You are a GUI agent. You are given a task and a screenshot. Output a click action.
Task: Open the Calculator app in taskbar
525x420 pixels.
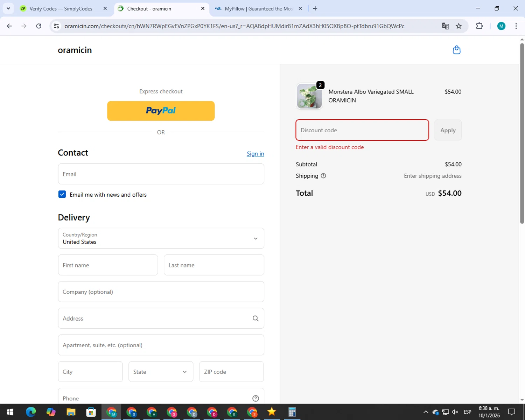coord(292,412)
